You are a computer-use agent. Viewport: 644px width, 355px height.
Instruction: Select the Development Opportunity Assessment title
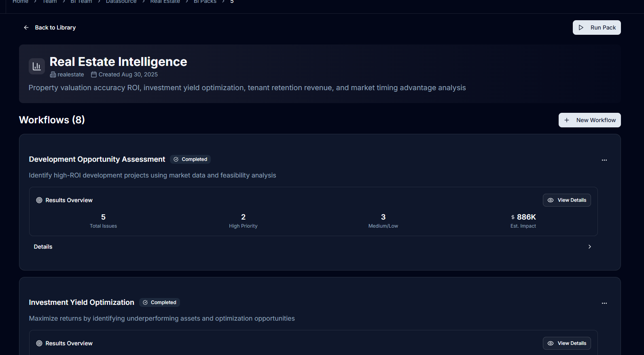point(97,159)
